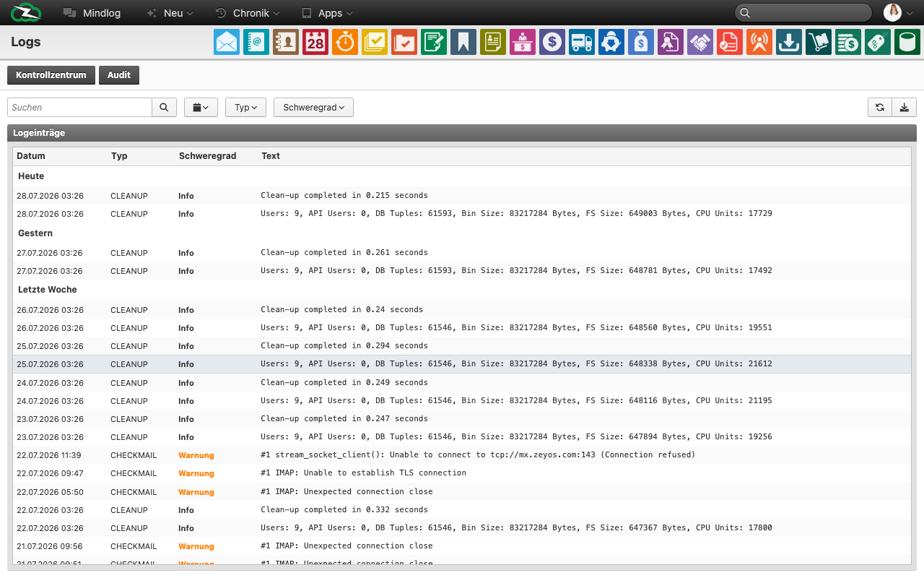
Task: Open the blue piggy bank icon
Action: click(x=611, y=42)
